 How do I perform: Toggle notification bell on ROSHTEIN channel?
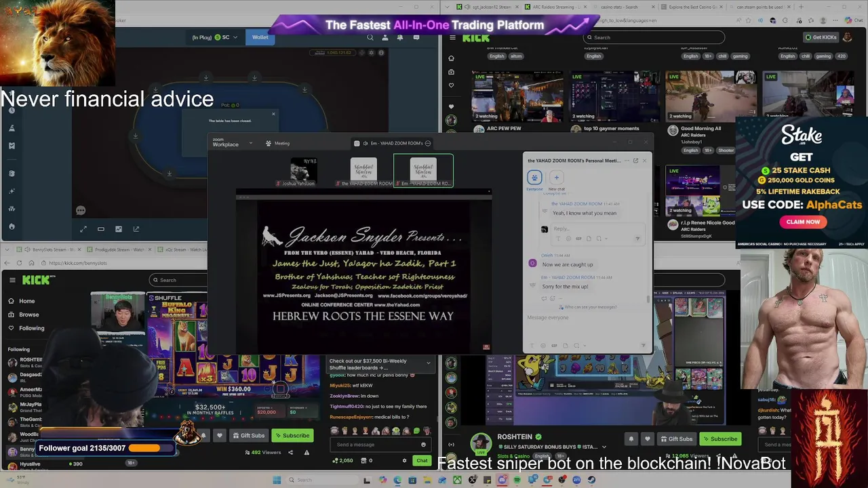tap(631, 439)
